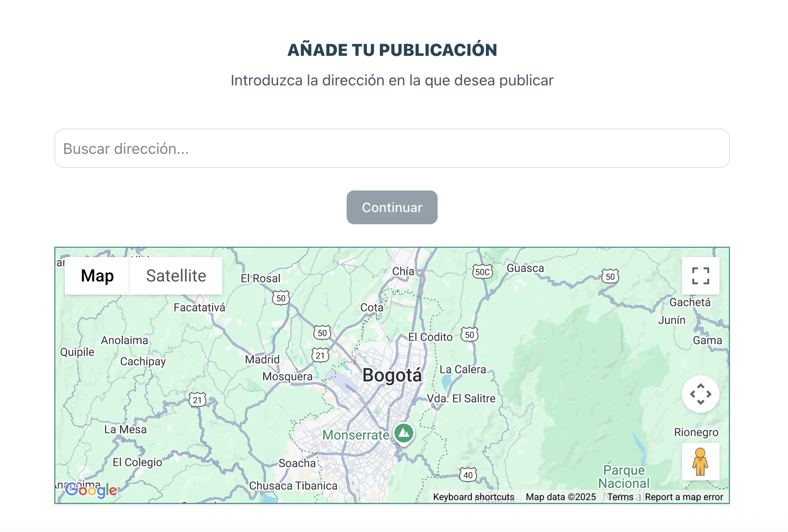The image size is (788, 532).
Task: View Google Maps Terms
Action: point(621,496)
